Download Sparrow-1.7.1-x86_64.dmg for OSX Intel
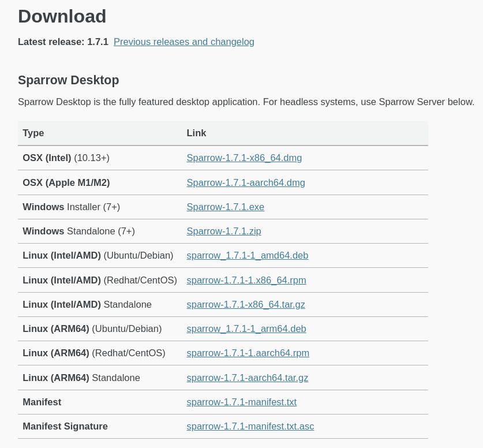This screenshot has height=448, width=483. (244, 158)
